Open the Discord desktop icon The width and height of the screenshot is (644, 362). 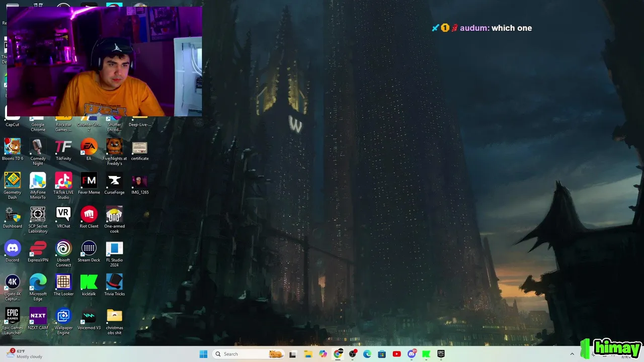[13, 248]
